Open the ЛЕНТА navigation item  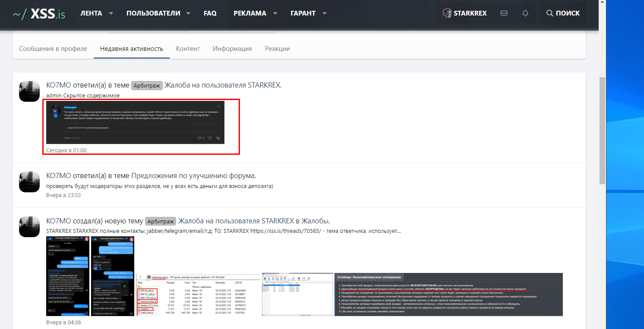pos(91,13)
